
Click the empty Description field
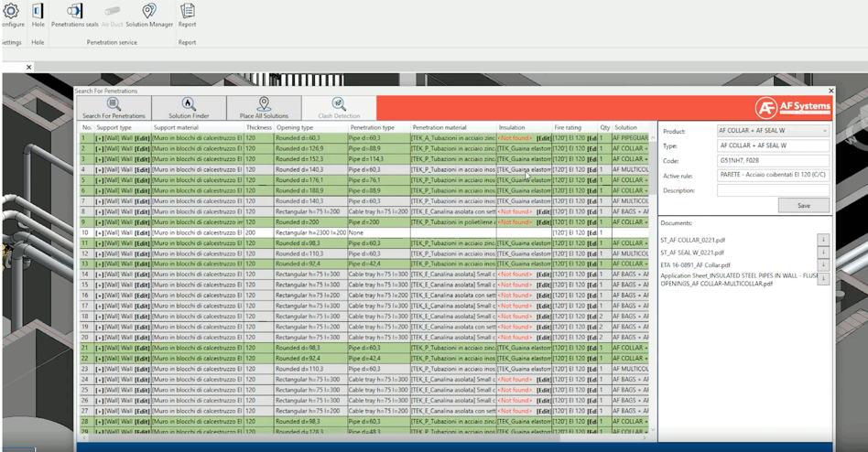pyautogui.click(x=773, y=189)
